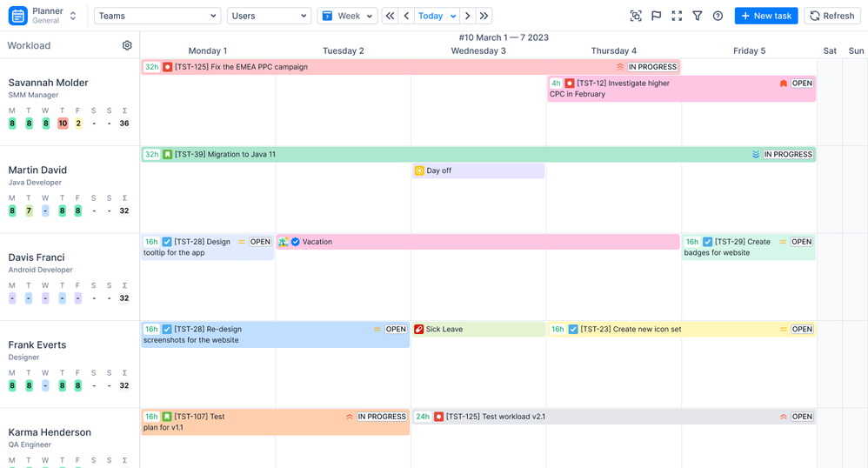
Task: Click high priority icon on Test workload v2.1
Action: [784, 417]
